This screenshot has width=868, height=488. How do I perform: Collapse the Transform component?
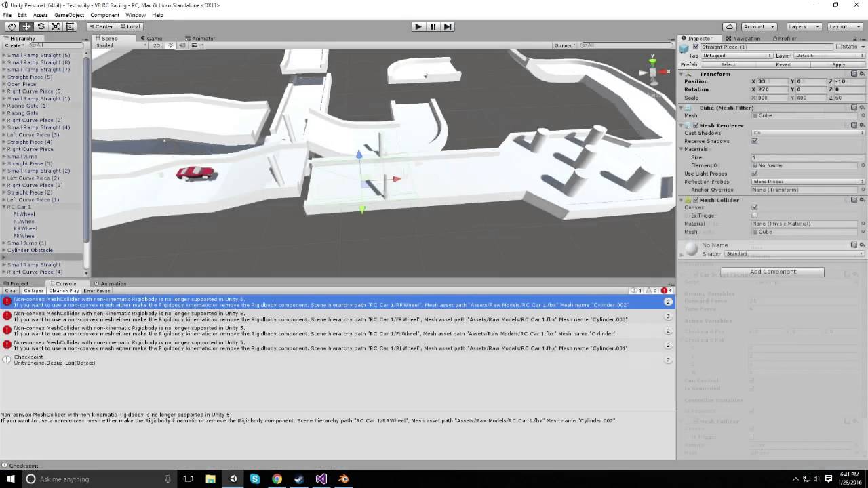(x=682, y=74)
